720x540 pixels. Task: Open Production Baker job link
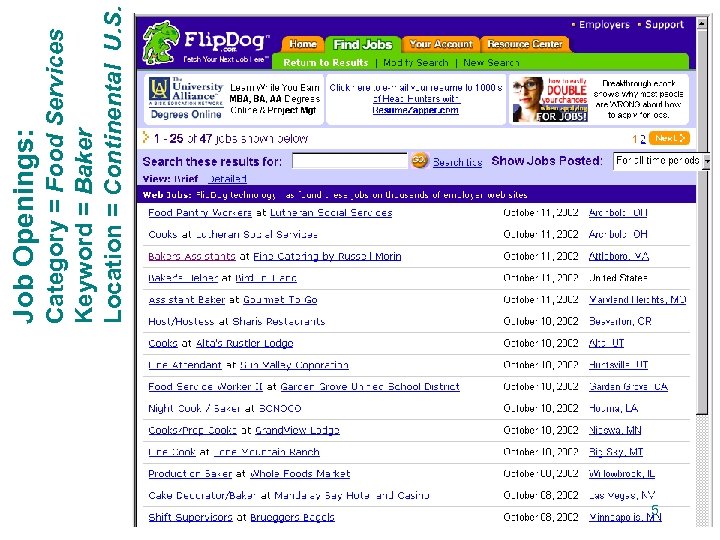[x=190, y=474]
